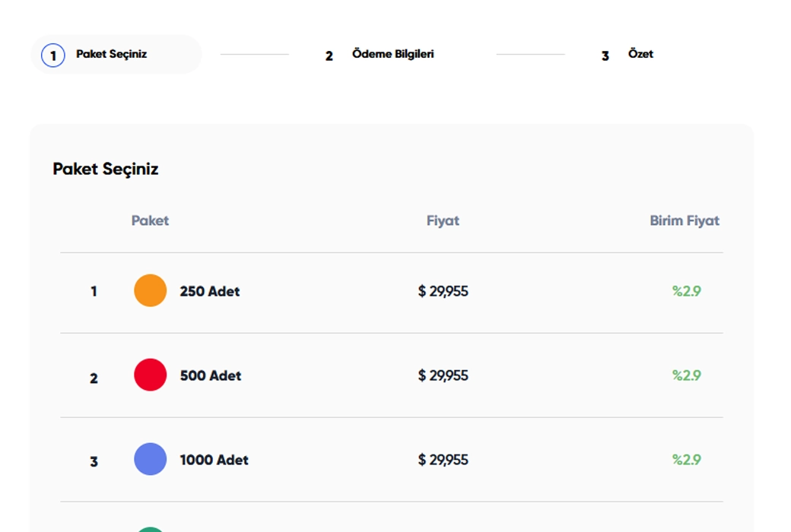Click the red circle icon for 500 Adet
The height and width of the screenshot is (532, 791).
150,375
